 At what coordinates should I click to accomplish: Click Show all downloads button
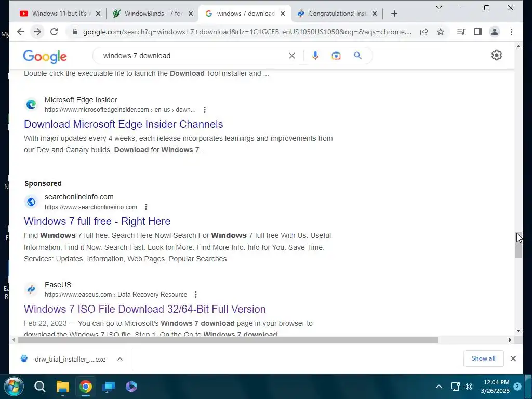[484, 358]
